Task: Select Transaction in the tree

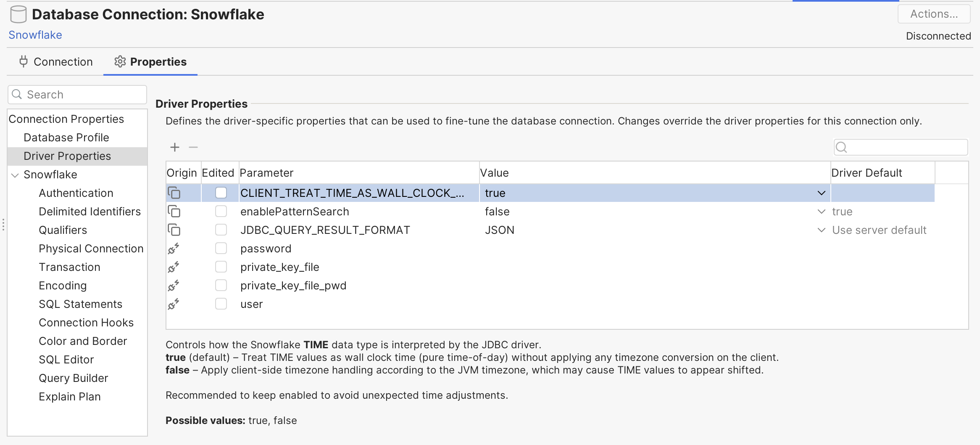Action: coord(70,267)
